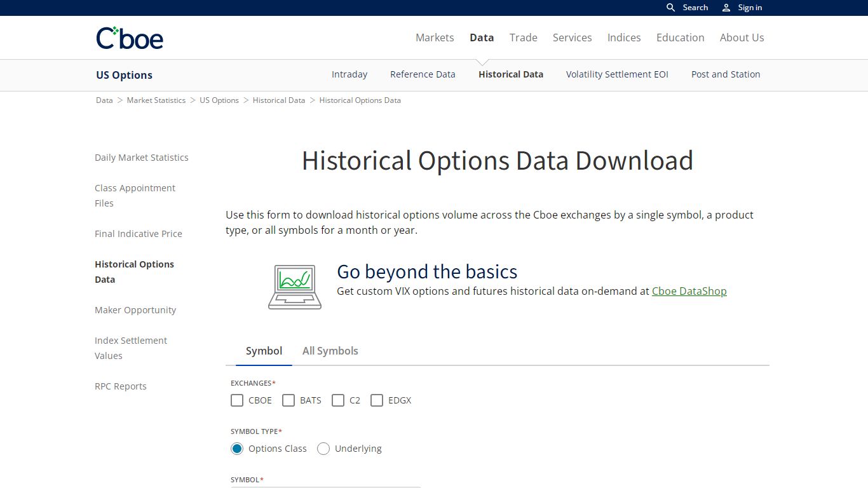Click the Historical Data breadcrumb

[x=279, y=100]
